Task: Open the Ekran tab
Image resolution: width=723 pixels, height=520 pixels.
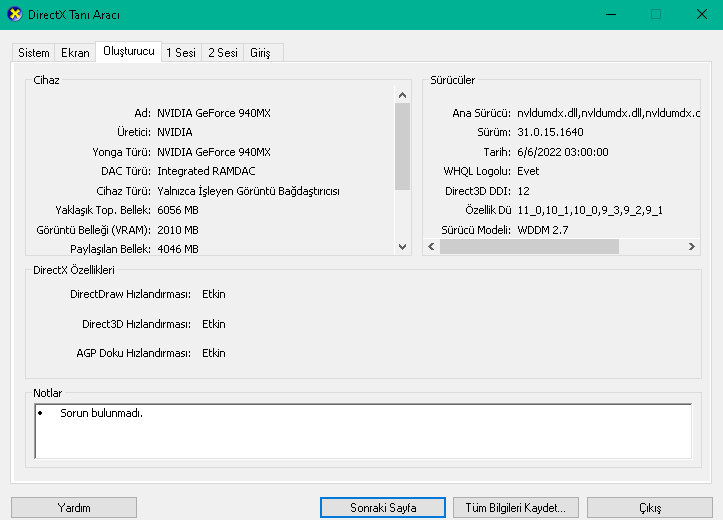Action: coord(75,53)
